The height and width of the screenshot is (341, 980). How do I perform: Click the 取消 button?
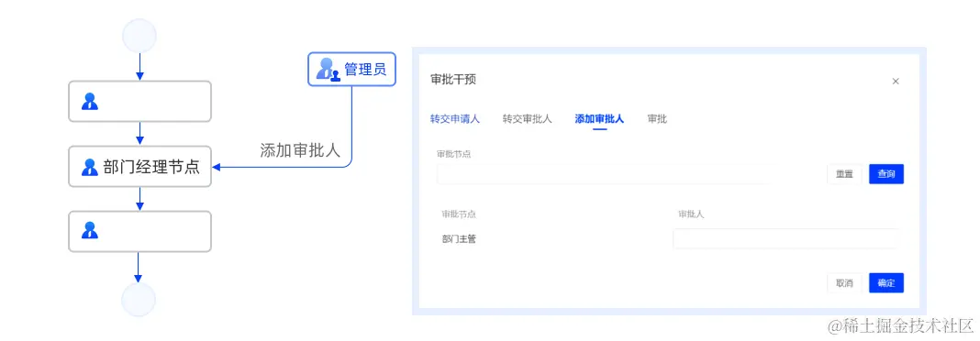pyautogui.click(x=844, y=283)
